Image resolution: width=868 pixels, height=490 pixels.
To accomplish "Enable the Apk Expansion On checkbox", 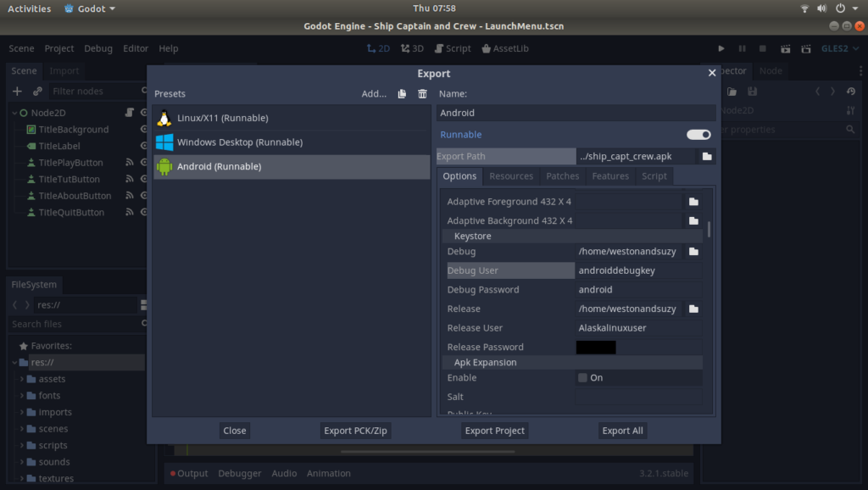I will (582, 378).
